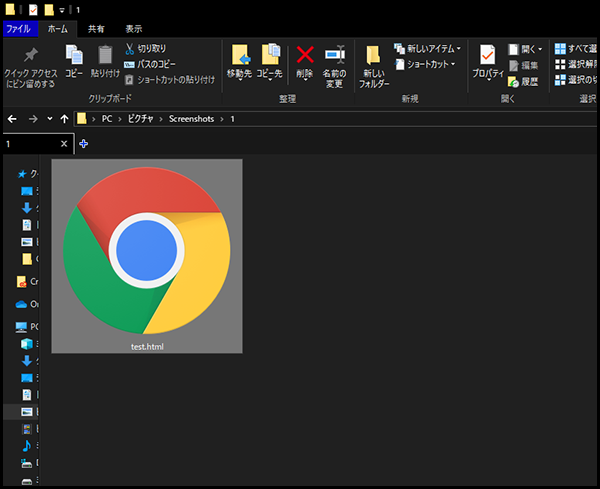
Task: Open the ファイル (File) menu tab
Action: [x=19, y=29]
